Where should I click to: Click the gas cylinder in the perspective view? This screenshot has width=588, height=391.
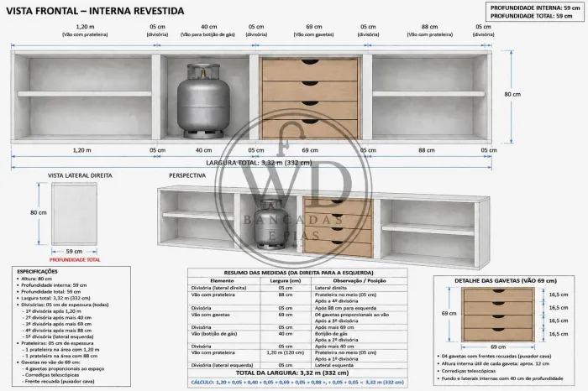tap(269, 224)
